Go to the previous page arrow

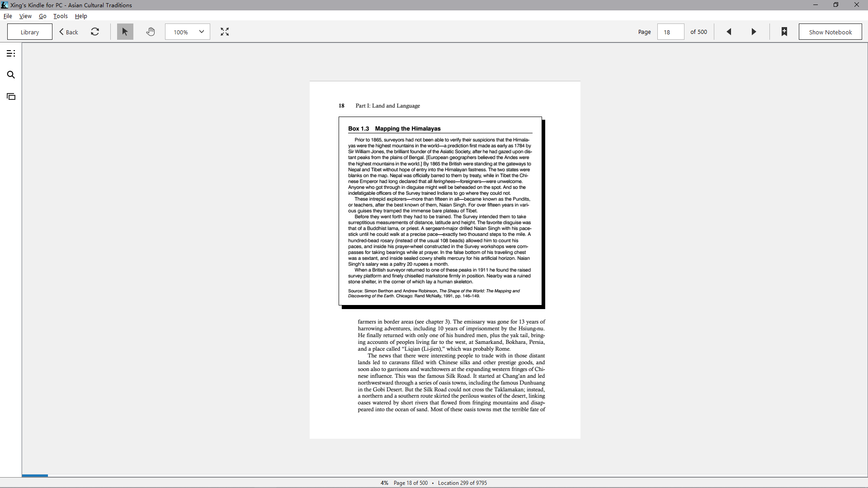coord(729,32)
